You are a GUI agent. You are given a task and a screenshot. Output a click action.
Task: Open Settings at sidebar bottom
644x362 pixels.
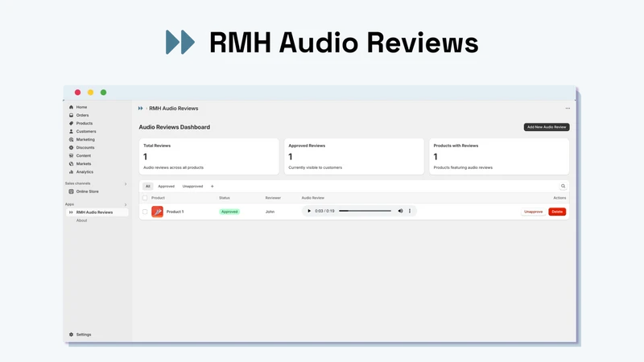click(x=84, y=335)
